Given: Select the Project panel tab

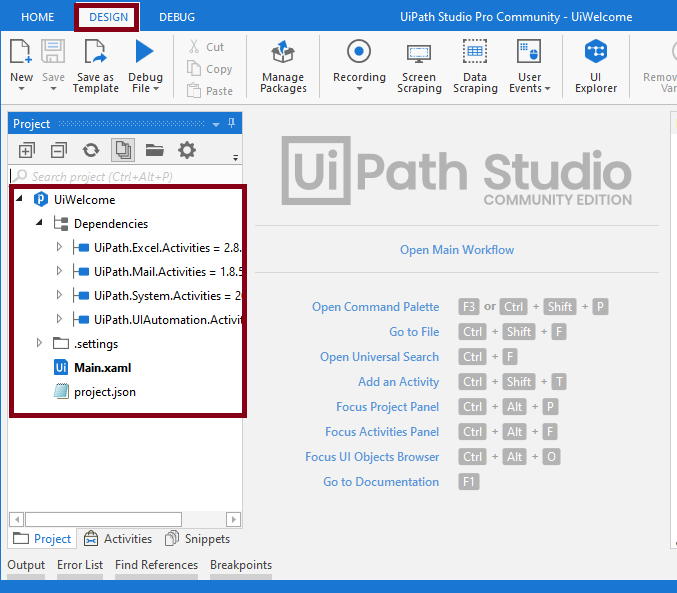Looking at the screenshot, I should [x=42, y=539].
